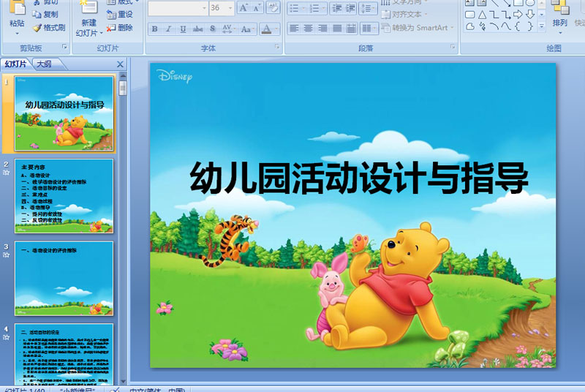Increase list indent level icon
This screenshot has height=392, width=585.
pyautogui.click(x=350, y=8)
